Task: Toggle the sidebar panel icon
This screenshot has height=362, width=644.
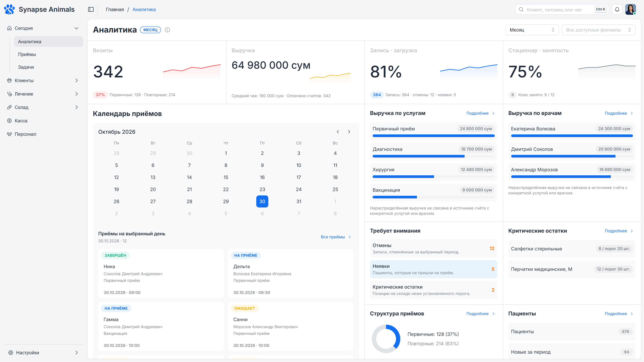Action: click(x=91, y=10)
